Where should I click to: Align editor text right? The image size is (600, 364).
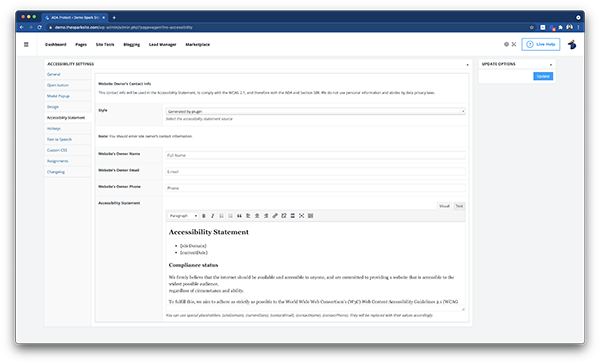[266, 216]
